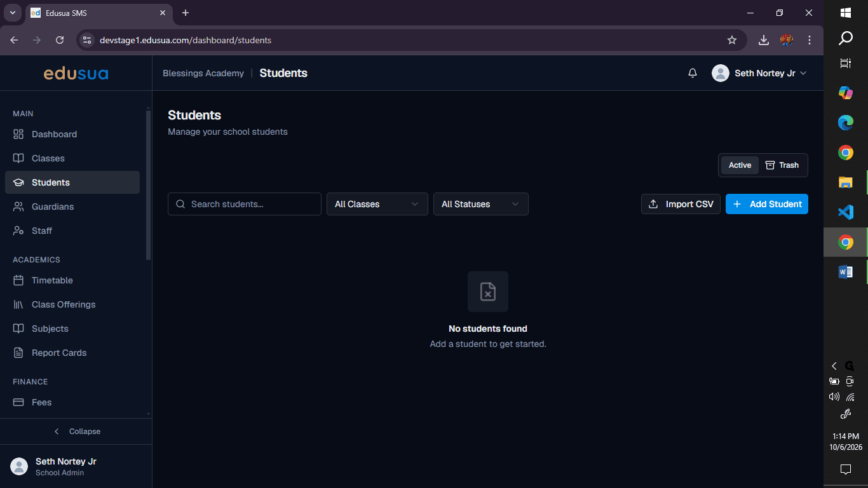Image resolution: width=868 pixels, height=488 pixels.
Task: Open the notifications bell
Action: point(693,73)
